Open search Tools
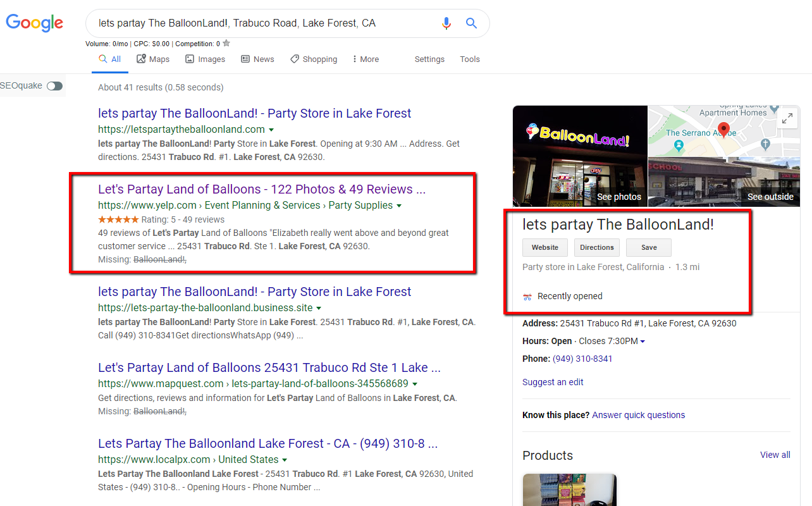 click(470, 59)
